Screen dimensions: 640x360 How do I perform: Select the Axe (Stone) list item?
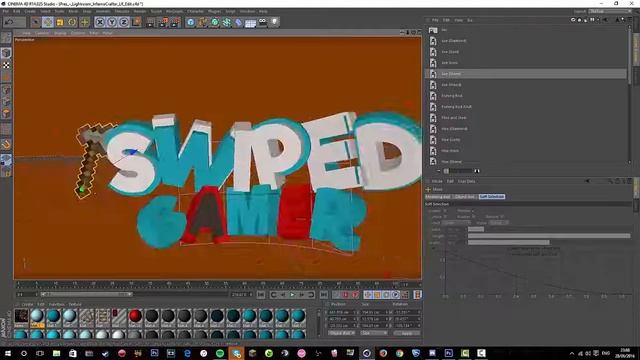pyautogui.click(x=527, y=73)
